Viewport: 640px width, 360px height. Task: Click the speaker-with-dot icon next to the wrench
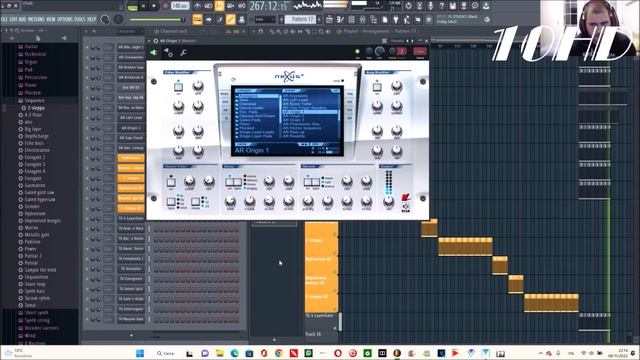(168, 52)
